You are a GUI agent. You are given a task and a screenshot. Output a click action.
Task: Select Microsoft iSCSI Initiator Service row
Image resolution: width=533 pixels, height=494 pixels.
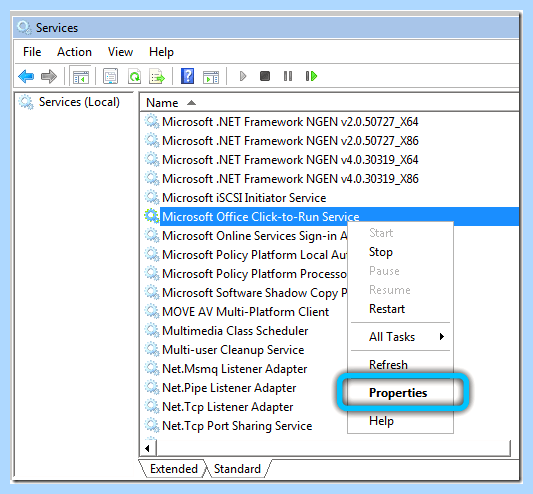coord(244,198)
